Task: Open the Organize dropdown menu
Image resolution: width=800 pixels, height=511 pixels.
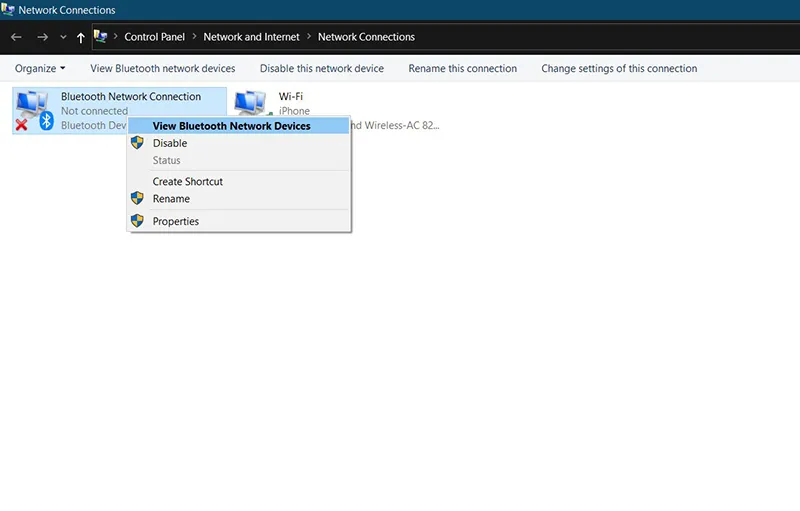Action: pos(40,69)
